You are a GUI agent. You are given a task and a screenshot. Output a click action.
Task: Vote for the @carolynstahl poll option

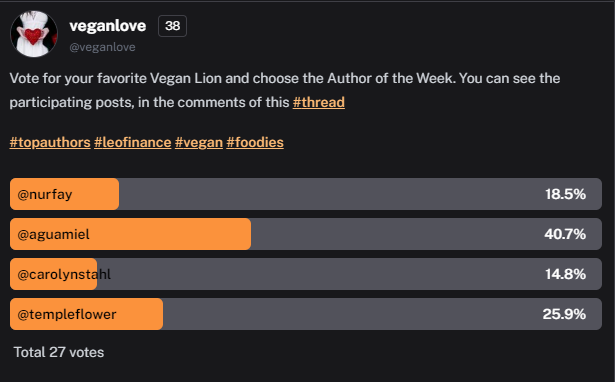306,274
